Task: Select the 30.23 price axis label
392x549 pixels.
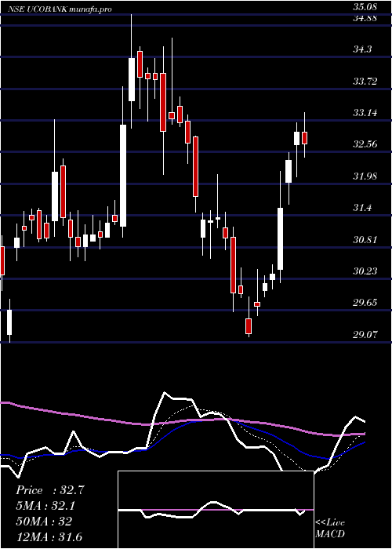Action: 365,271
